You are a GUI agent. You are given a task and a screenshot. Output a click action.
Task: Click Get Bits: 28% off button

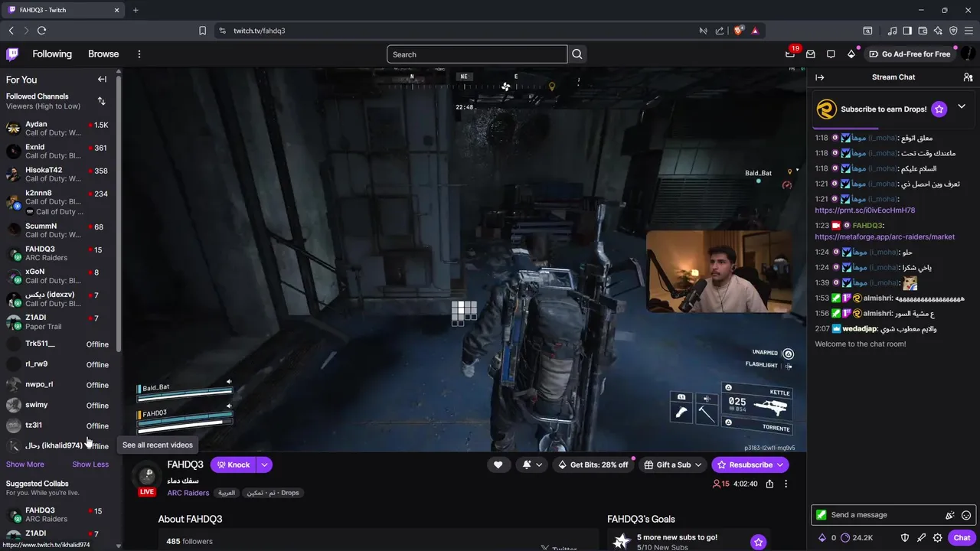click(x=593, y=465)
